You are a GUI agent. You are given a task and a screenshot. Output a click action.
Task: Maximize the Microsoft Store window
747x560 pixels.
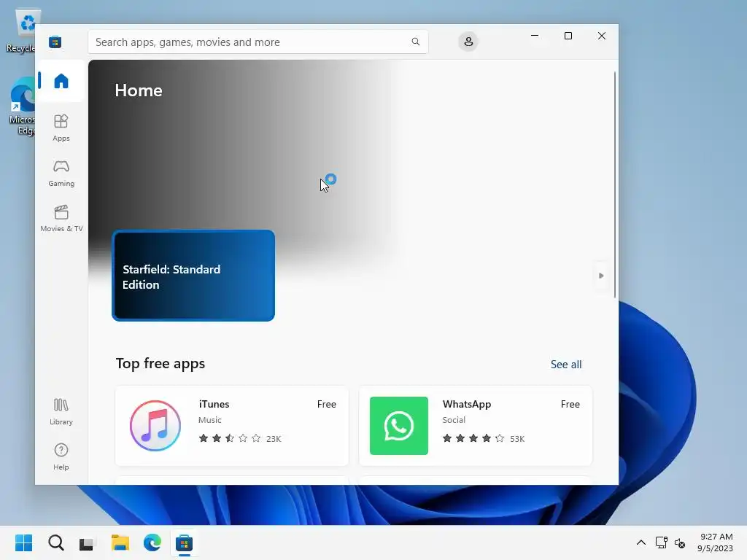[568, 36]
